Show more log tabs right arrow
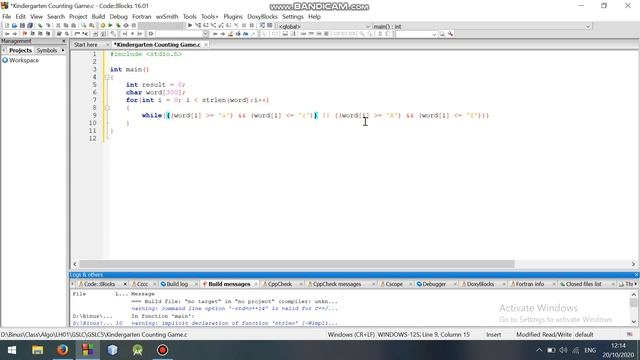 click(636, 284)
